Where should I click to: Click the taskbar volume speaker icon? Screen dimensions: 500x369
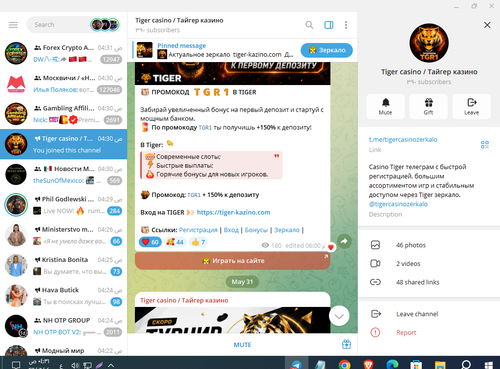click(75, 365)
